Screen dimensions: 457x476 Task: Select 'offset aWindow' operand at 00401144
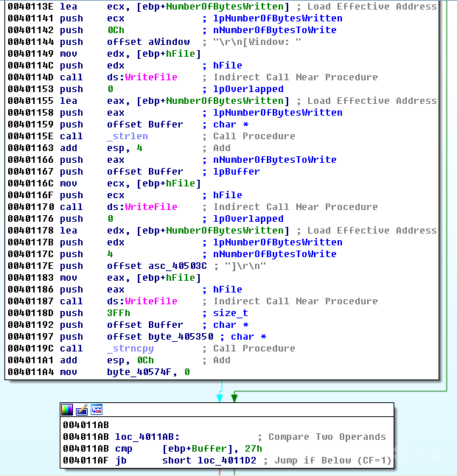tap(148, 42)
